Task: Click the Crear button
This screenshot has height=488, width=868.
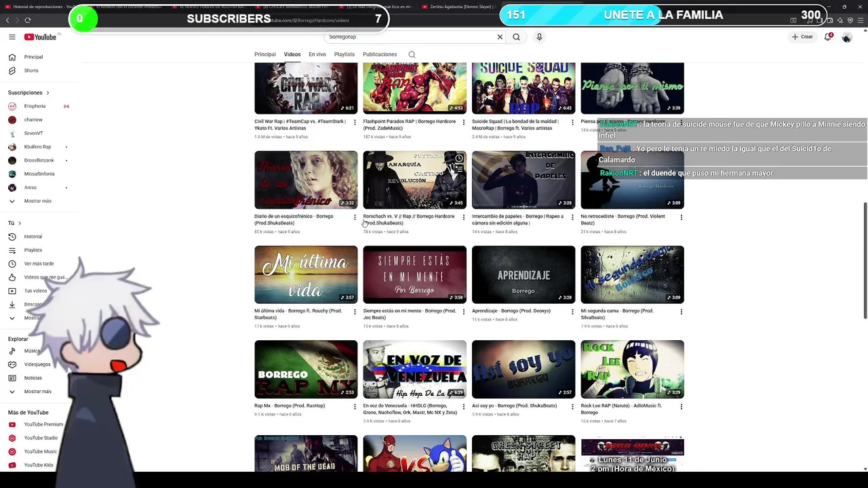Action: click(x=802, y=37)
